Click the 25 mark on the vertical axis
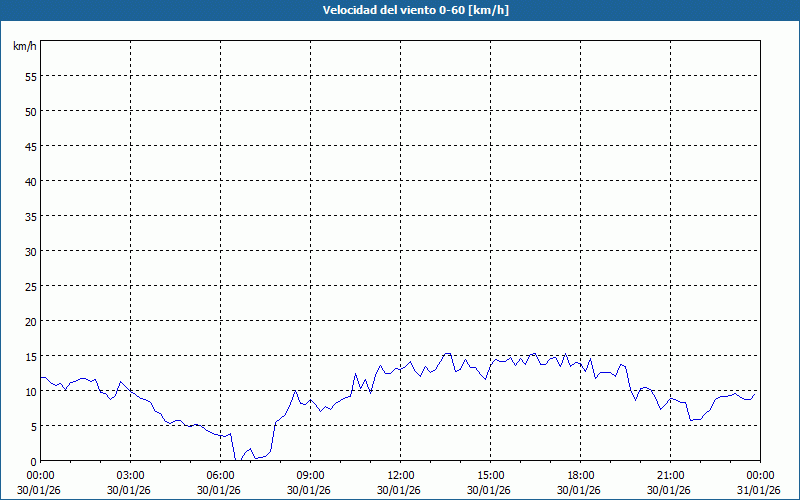Viewport: 800px width, 500px height. (x=30, y=286)
